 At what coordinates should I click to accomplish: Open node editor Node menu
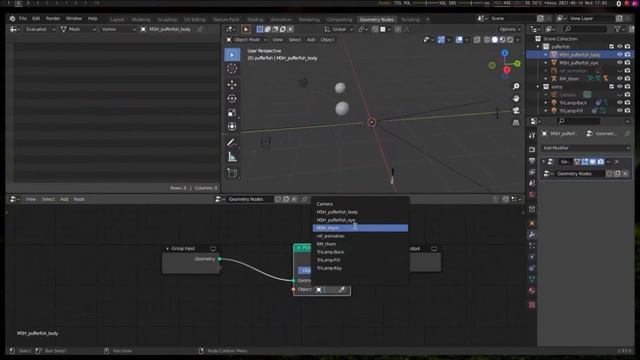tap(79, 199)
